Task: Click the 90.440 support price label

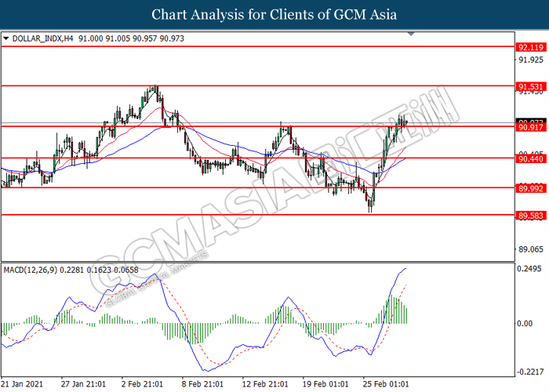Action: point(530,158)
